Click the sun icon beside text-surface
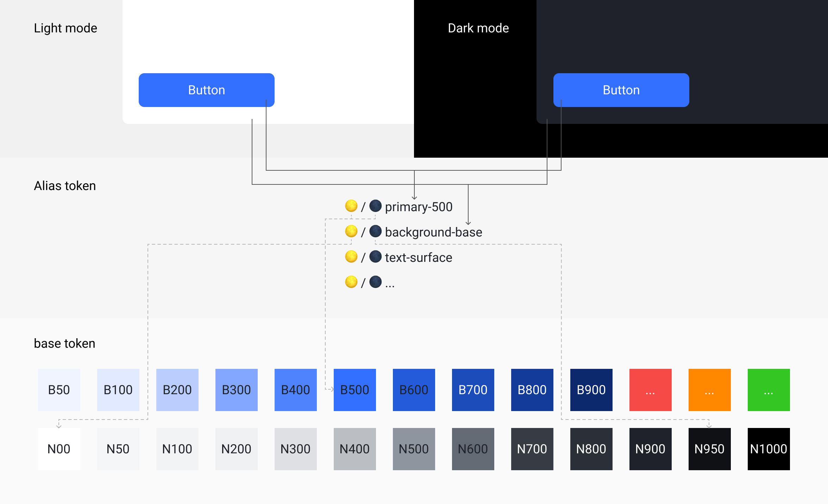The width and height of the screenshot is (828, 504). pos(351,257)
